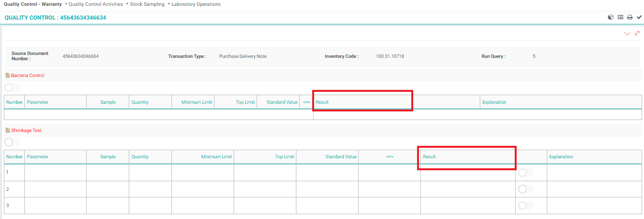Screen dimensions: 644x219
Task: Click the Parameter cell in Shrinkage row 1
Action: coord(55,173)
